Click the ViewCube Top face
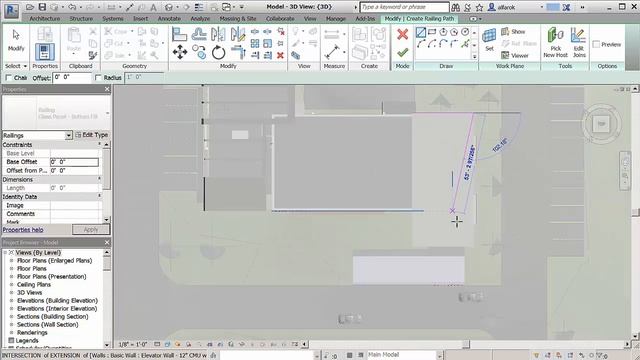The image size is (640, 360). click(601, 124)
